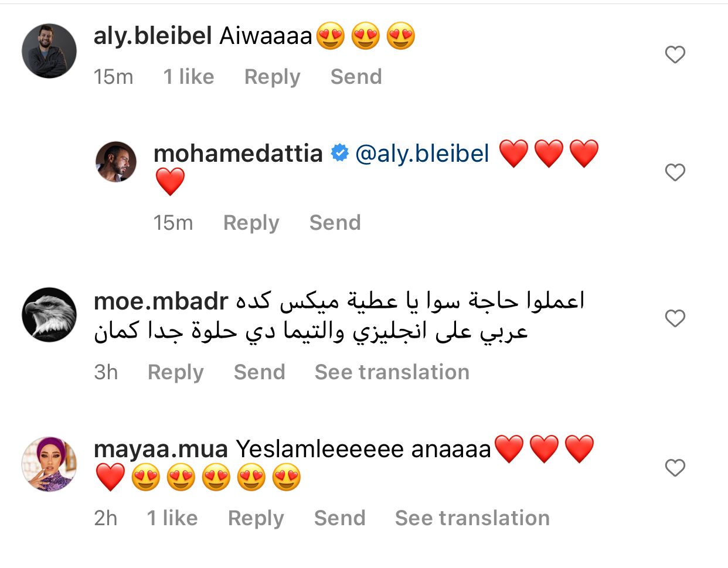Tap heart on moe.mbadr's Arabic comment
The width and height of the screenshot is (728, 568).
pyautogui.click(x=675, y=318)
